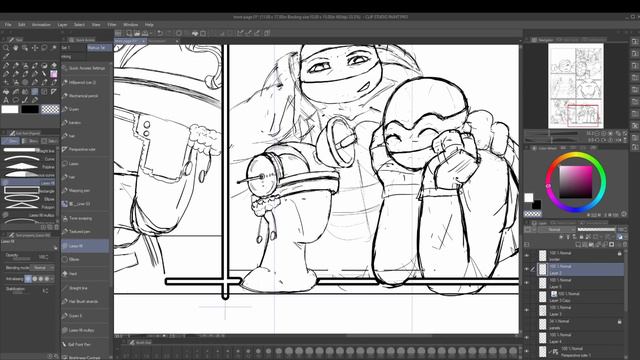Hide Layer 3 with its eye icon
Screen dimensions: 640x360
[527, 310]
